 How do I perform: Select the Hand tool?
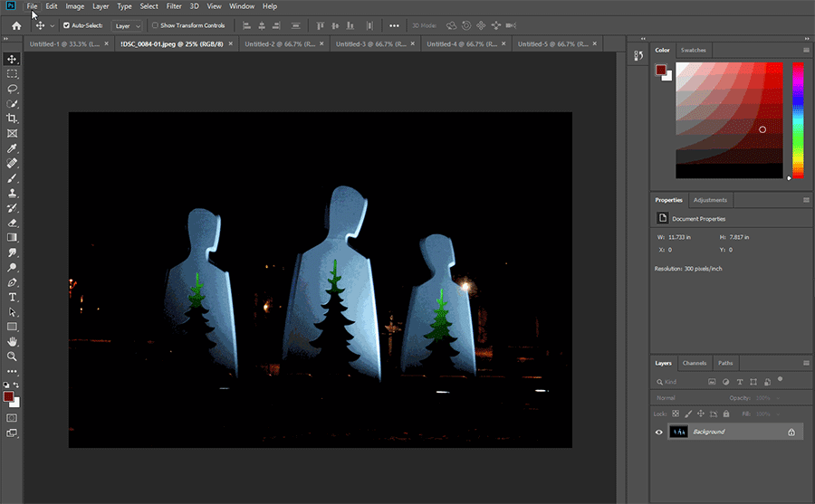tap(12, 342)
